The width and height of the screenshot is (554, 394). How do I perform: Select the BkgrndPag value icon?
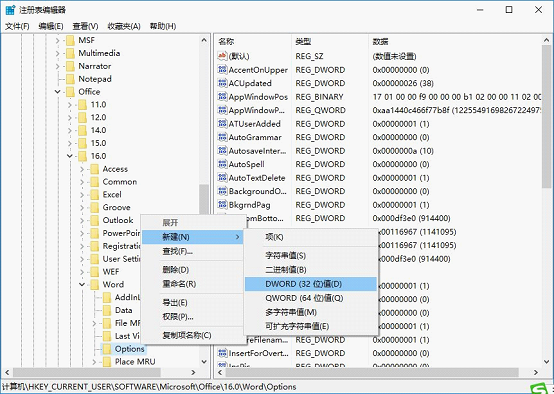click(x=222, y=205)
